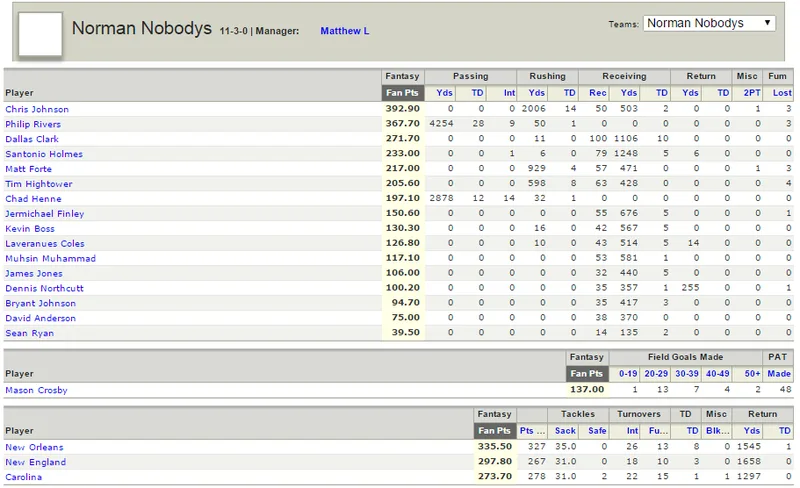Open Chris Johnson's player page
Screen dimensions: 800x488
click(37, 109)
